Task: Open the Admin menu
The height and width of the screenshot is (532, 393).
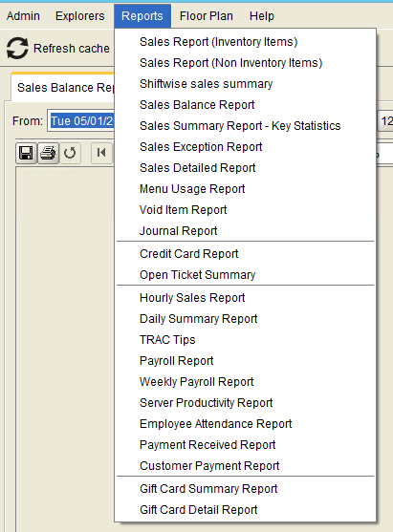Action: [x=23, y=16]
